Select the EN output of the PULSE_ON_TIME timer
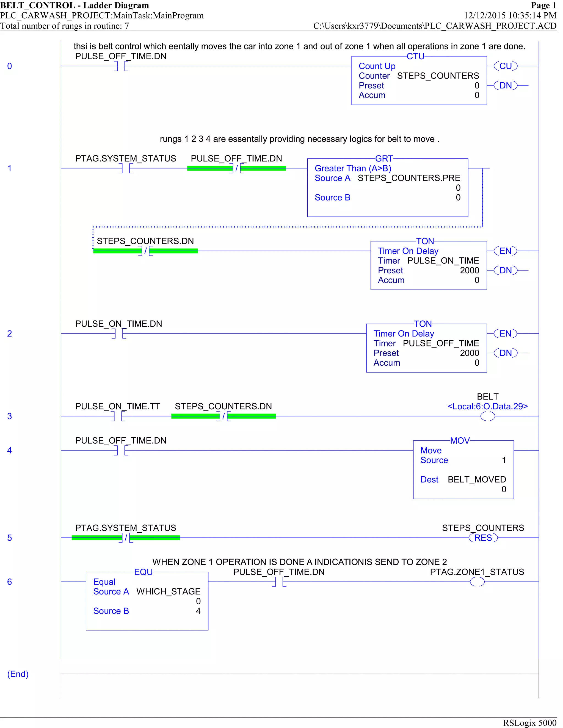Screen dimensions: 563x728 tap(506, 251)
